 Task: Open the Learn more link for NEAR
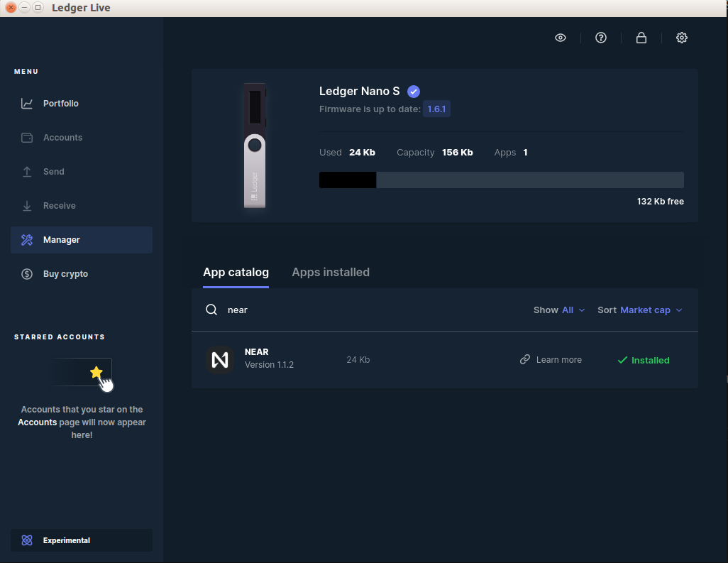point(551,359)
